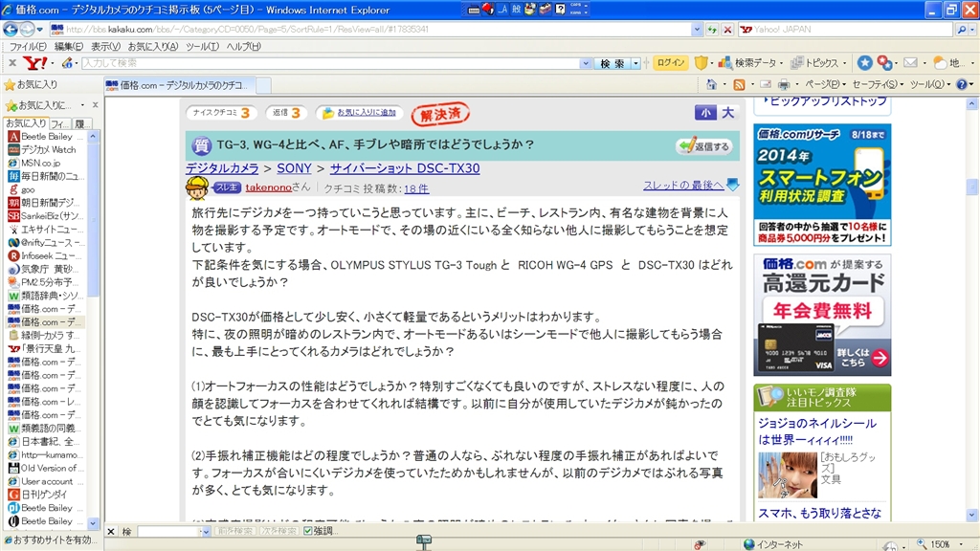Open the address bar dropdown arrow

pos(697,30)
